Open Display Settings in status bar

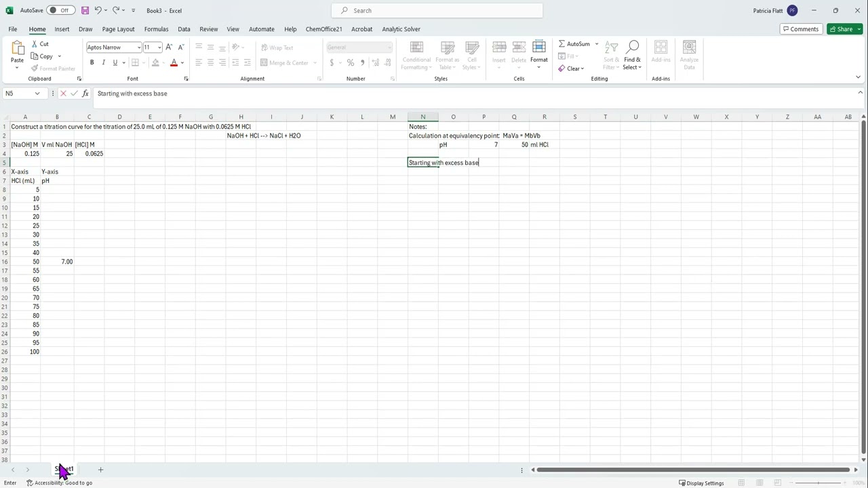click(701, 483)
